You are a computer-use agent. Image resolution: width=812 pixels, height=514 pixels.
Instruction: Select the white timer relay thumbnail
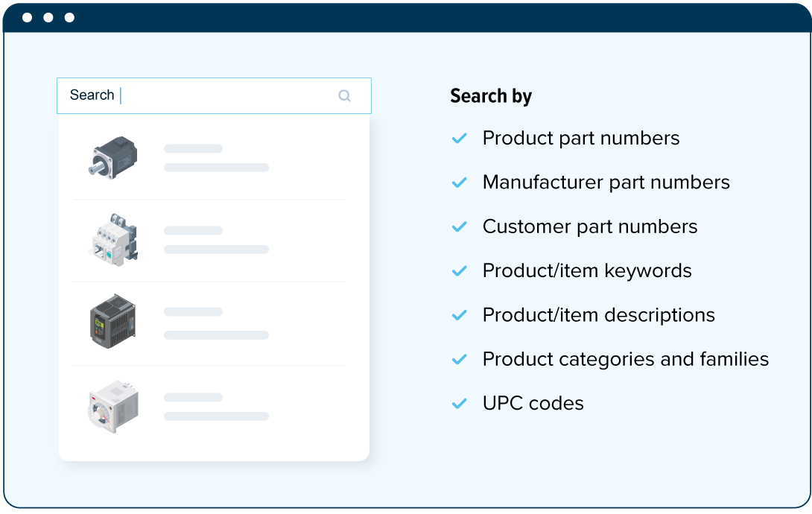click(112, 405)
